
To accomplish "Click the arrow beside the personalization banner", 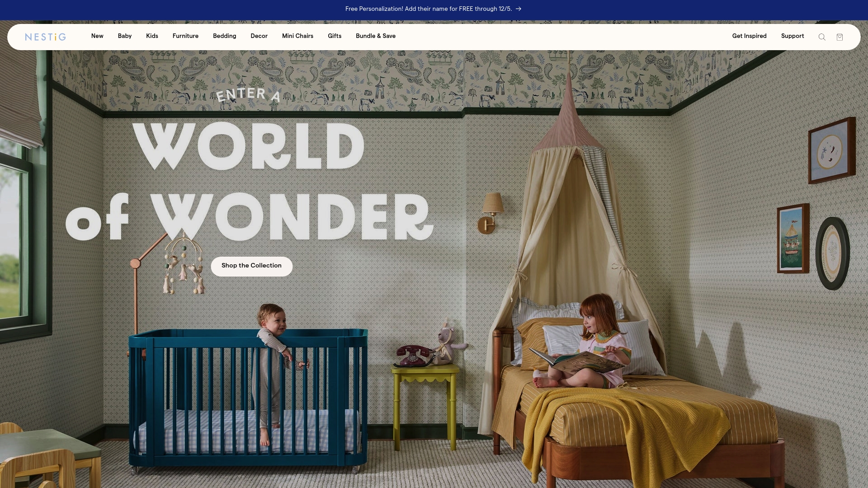I will [x=518, y=9].
